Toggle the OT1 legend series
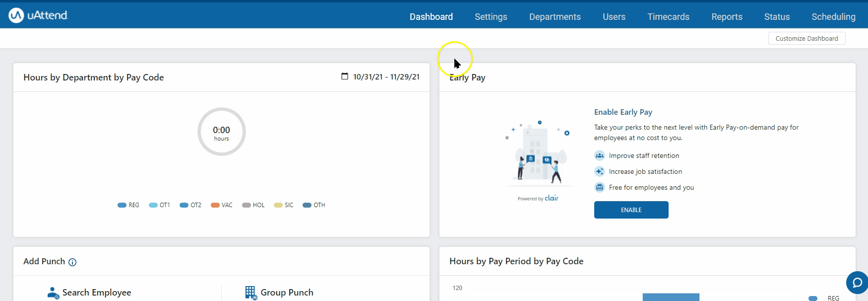868x301 pixels. tap(159, 205)
